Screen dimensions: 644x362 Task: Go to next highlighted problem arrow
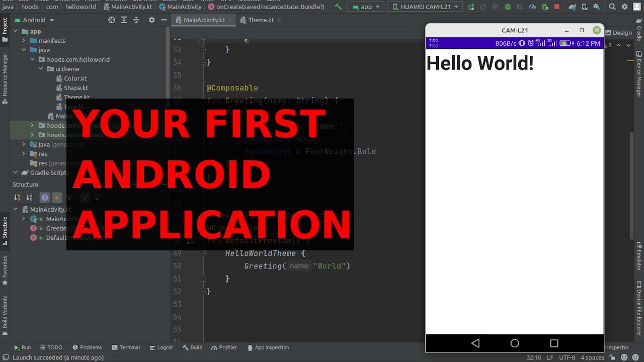tap(628, 45)
